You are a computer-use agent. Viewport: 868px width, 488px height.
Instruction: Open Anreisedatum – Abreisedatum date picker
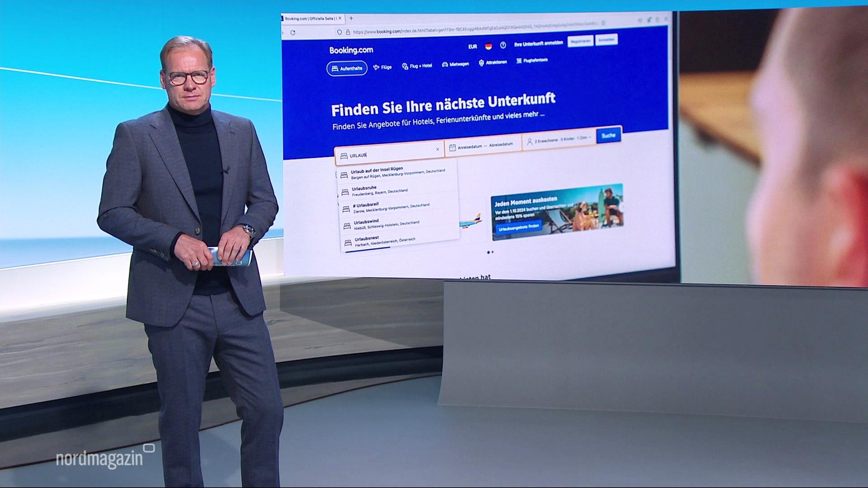[x=482, y=146]
